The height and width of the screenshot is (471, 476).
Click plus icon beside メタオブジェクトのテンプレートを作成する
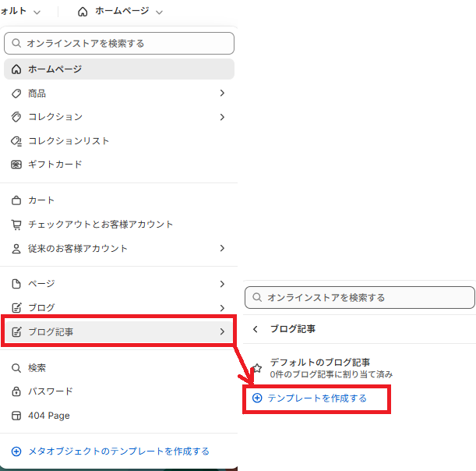16,452
